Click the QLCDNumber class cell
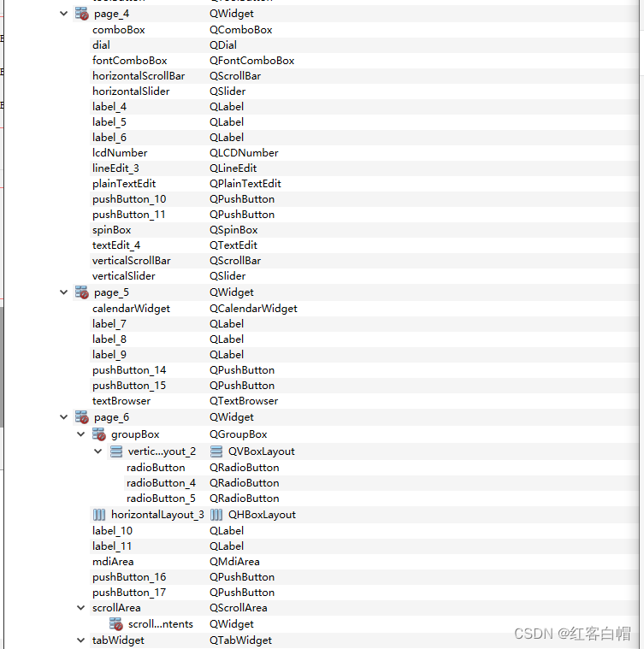The width and height of the screenshot is (644, 649). click(244, 153)
